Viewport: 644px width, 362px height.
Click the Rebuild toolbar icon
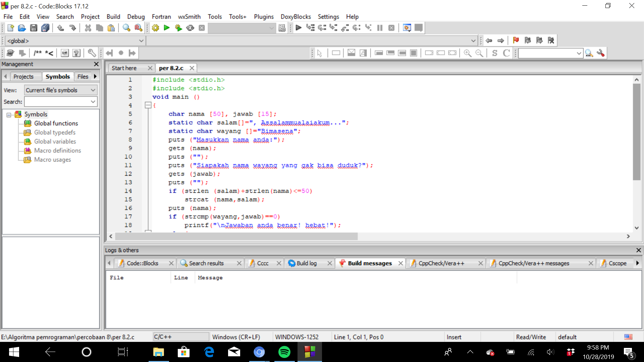pyautogui.click(x=190, y=28)
